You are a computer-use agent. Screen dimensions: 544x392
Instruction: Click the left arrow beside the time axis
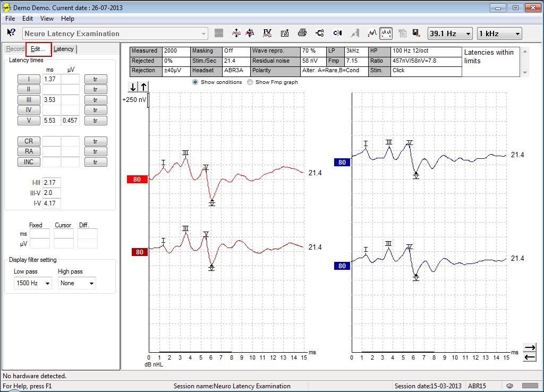(530, 357)
